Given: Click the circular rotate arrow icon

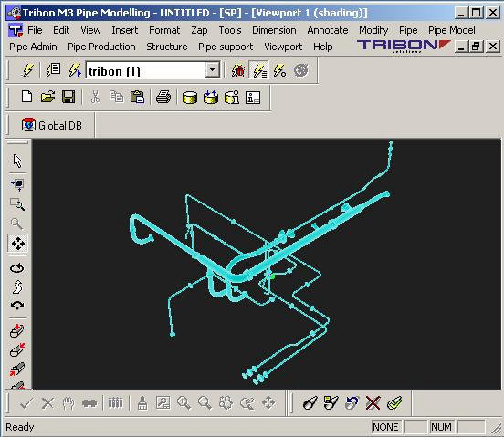Looking at the screenshot, I should pyautogui.click(x=17, y=267).
